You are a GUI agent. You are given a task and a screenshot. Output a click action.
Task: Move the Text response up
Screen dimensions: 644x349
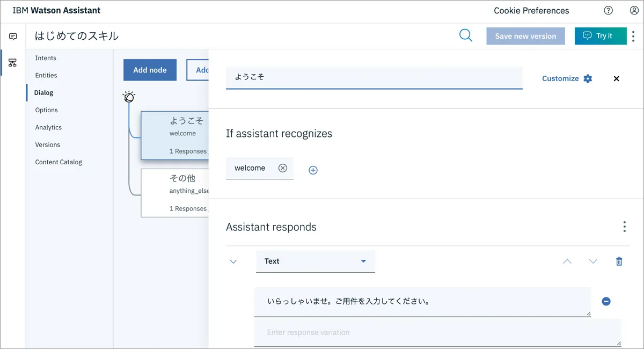click(567, 261)
